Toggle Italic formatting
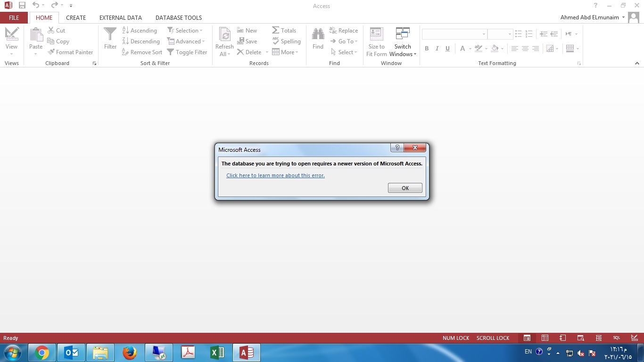 point(437,49)
